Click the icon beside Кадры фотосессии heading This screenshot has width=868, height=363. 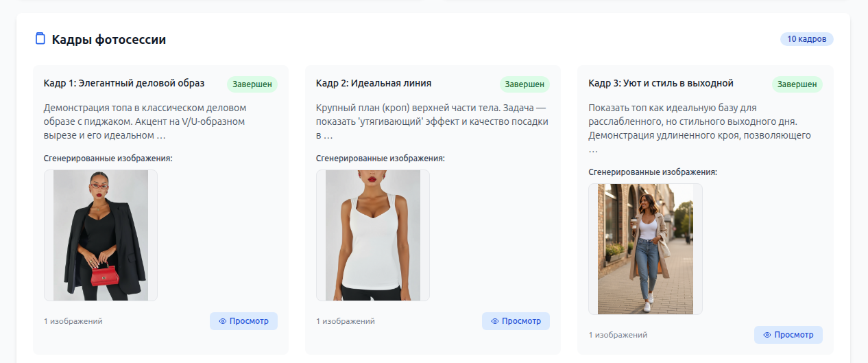(40, 39)
